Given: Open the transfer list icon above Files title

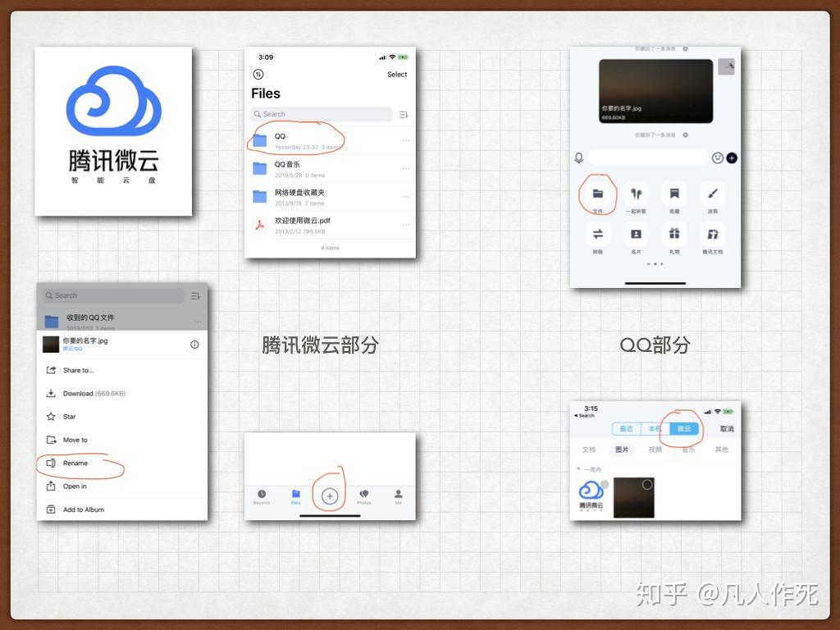Looking at the screenshot, I should (x=258, y=75).
